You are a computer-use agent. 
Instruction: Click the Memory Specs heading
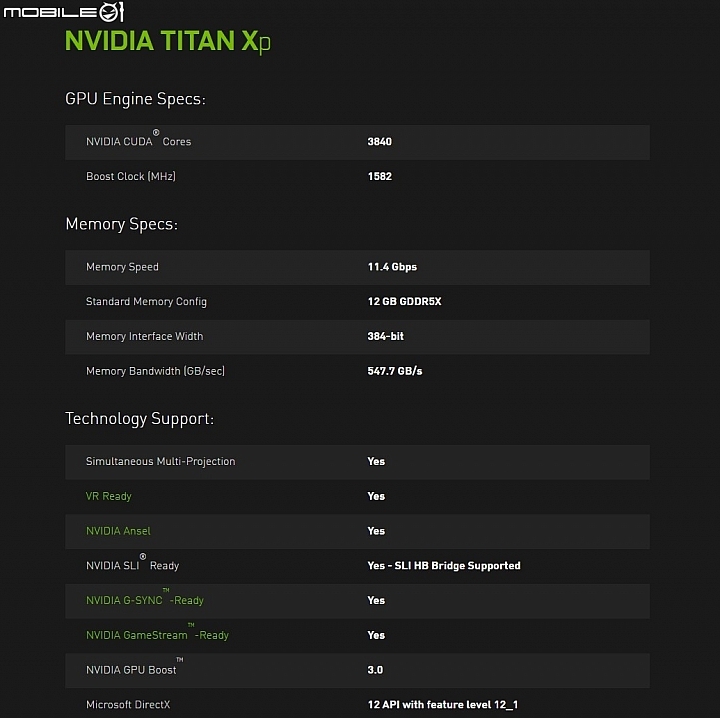coord(122,224)
